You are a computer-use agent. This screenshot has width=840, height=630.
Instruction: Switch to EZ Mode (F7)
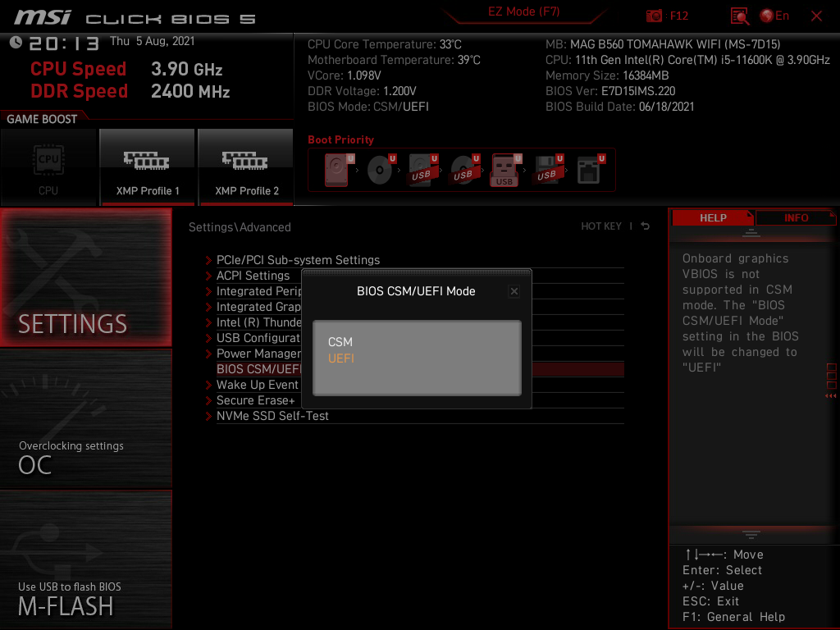523,11
